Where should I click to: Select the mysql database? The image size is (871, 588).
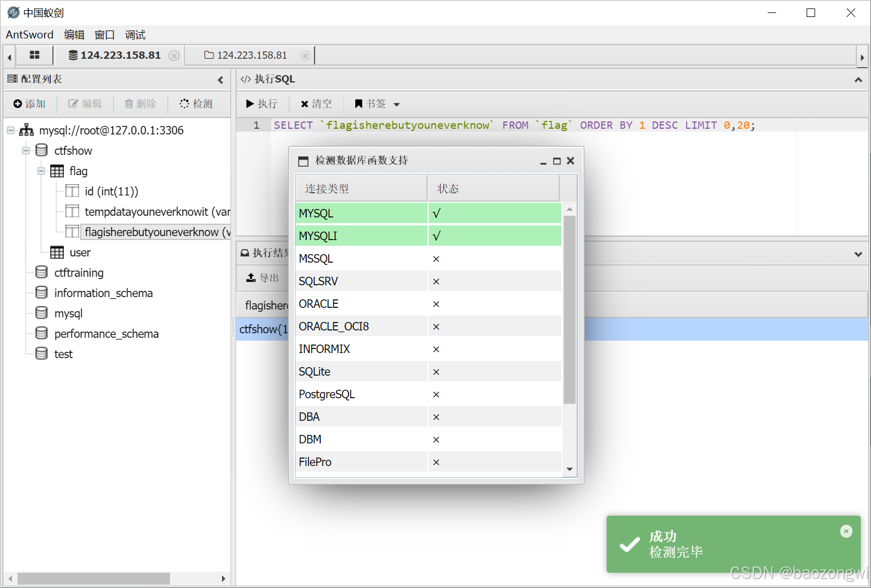[68, 313]
